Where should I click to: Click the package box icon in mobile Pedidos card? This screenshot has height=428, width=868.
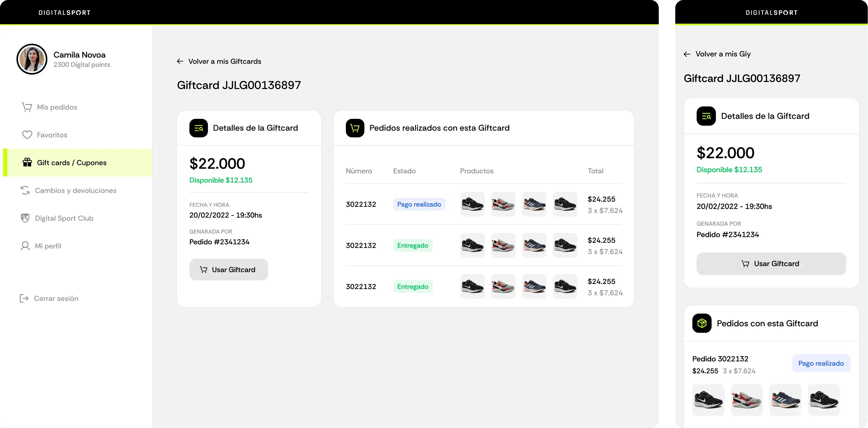(x=702, y=323)
